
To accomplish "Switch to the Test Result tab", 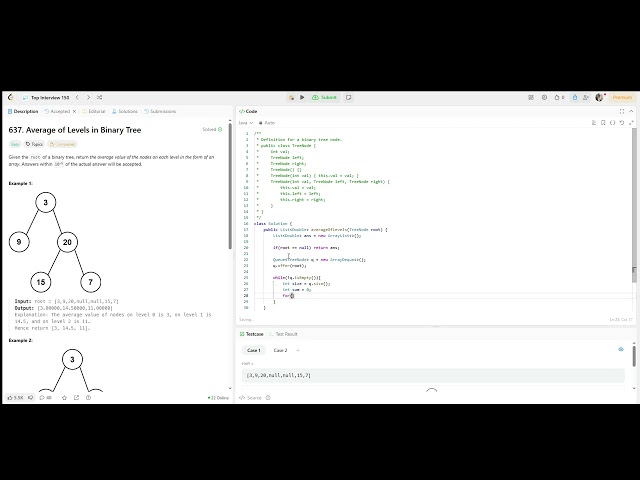I will coord(285,333).
